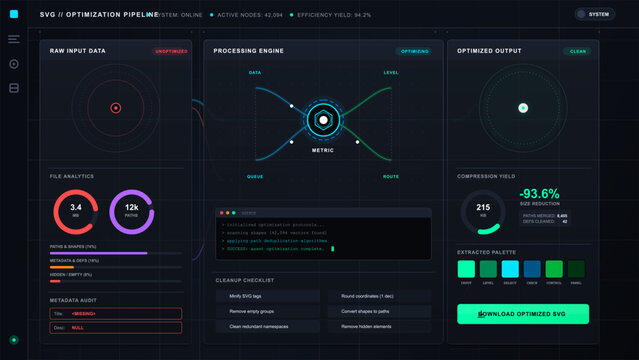Viewport: 639px width, 360px height.
Task: Click the EFFICIENCY YIELD: 94.2% status text
Action: tap(334, 15)
